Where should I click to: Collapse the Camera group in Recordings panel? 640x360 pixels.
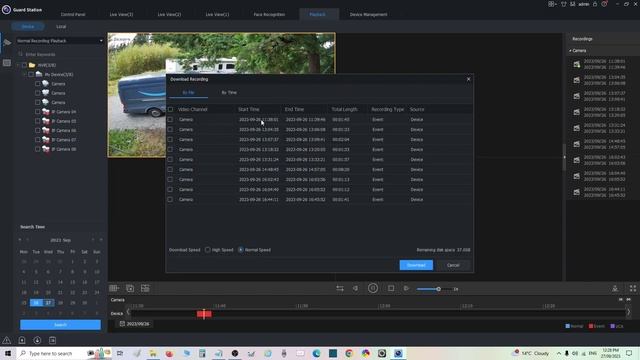570,51
